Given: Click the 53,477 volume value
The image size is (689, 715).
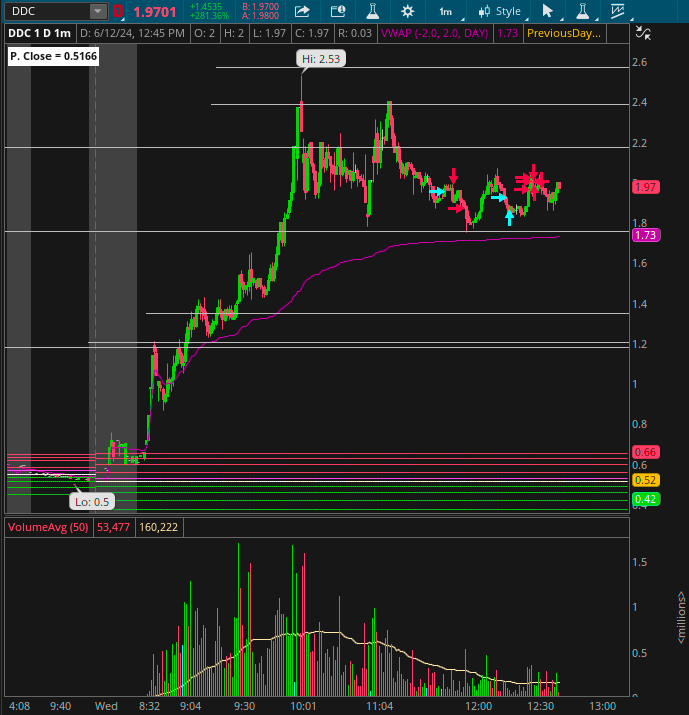Looking at the screenshot, I should point(114,527).
